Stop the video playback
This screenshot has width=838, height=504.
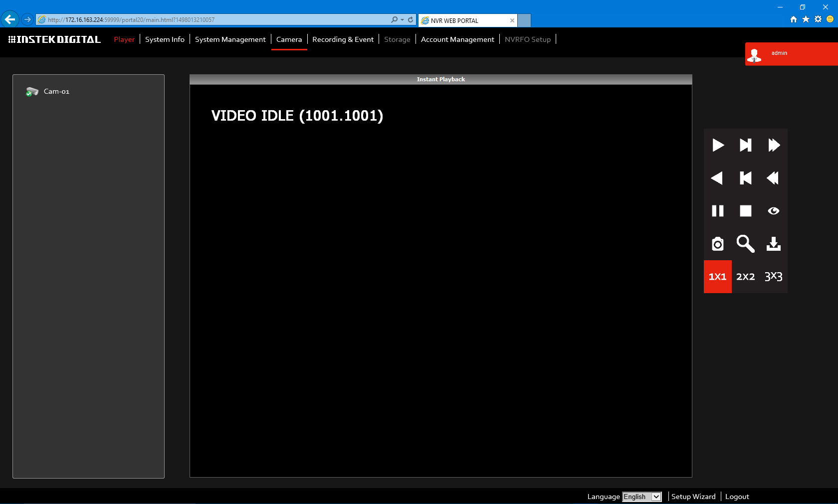click(745, 211)
